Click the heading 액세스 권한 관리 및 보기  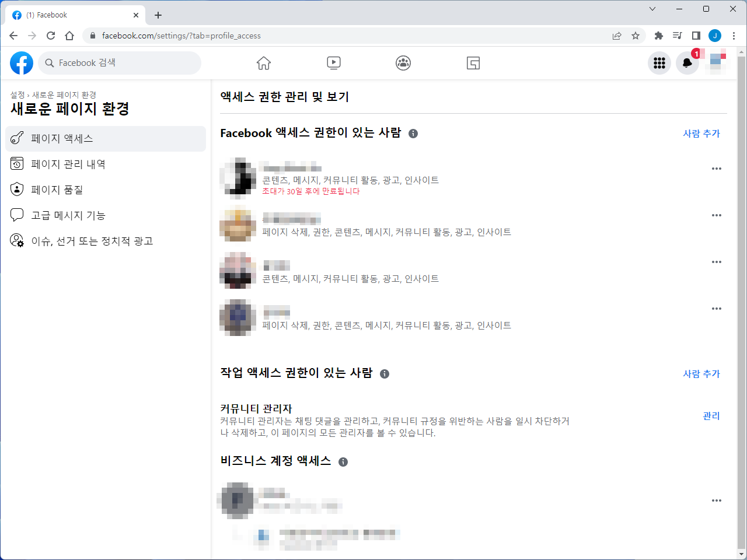coord(285,97)
